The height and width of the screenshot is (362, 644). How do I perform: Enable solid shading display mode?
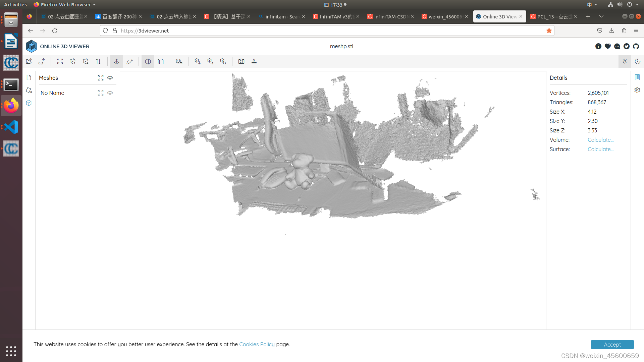tap(148, 61)
